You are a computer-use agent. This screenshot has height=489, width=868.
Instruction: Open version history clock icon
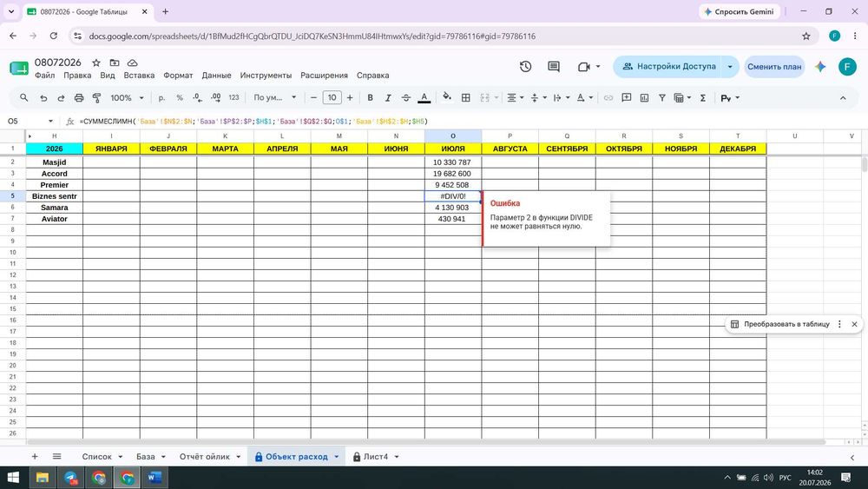coord(525,67)
